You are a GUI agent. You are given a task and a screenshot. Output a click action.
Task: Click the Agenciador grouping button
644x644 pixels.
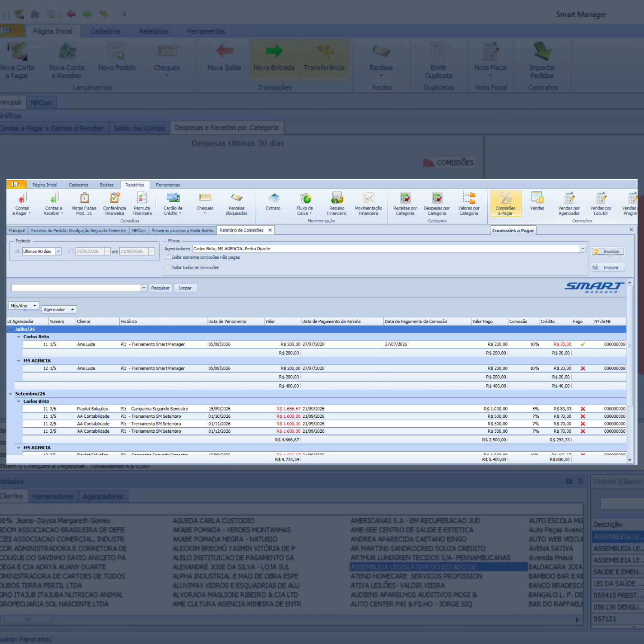coord(59,310)
